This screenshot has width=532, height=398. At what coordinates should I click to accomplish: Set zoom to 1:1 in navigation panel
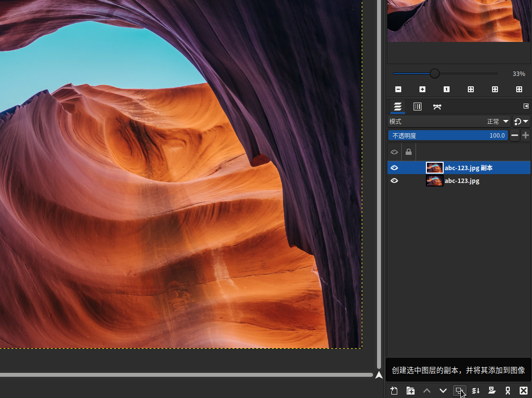pos(447,89)
